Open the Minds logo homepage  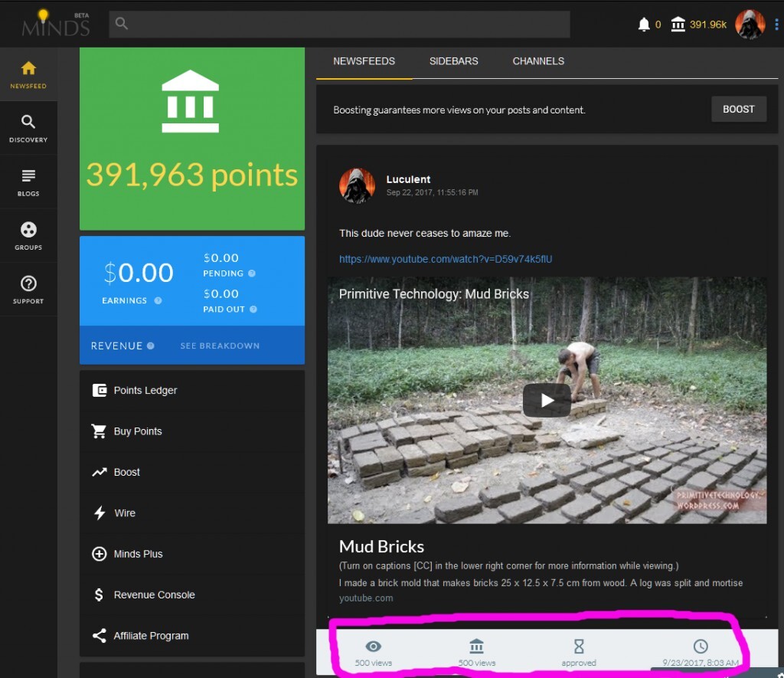click(55, 25)
